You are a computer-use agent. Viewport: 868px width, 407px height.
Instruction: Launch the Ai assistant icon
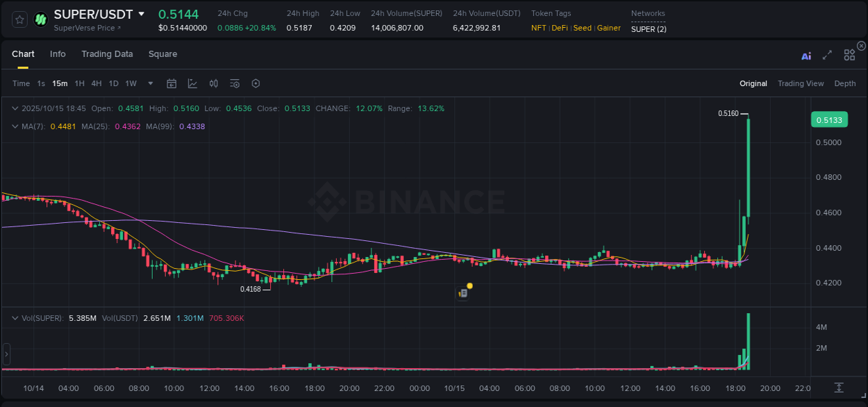tap(806, 56)
